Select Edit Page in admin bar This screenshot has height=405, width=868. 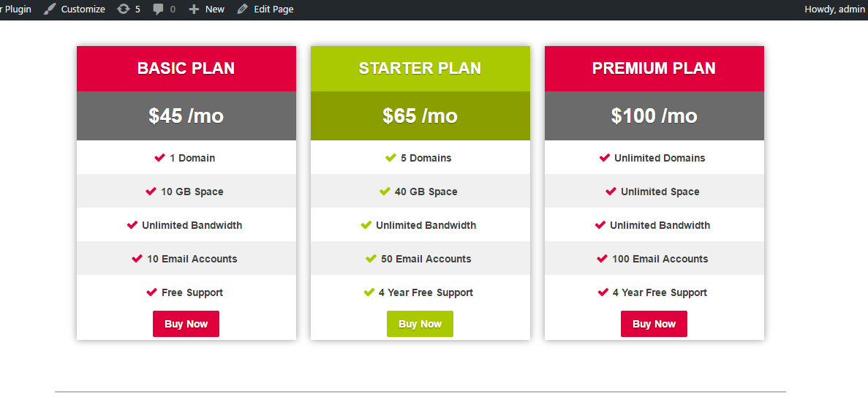pyautogui.click(x=273, y=10)
